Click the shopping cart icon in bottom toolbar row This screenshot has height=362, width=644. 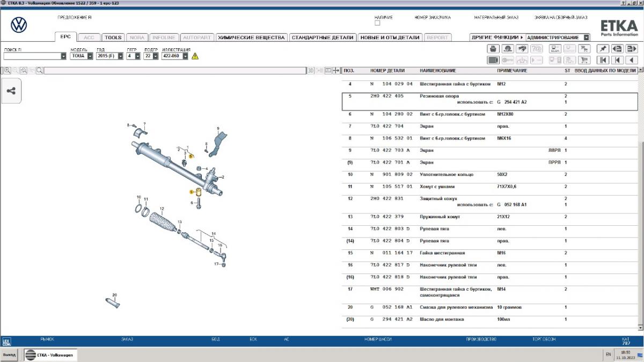point(585,60)
